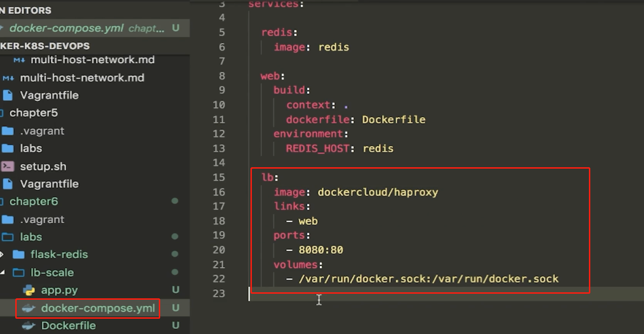This screenshot has height=334, width=644.
Task: Click the U badge on the Dockerfile row
Action: (175, 326)
